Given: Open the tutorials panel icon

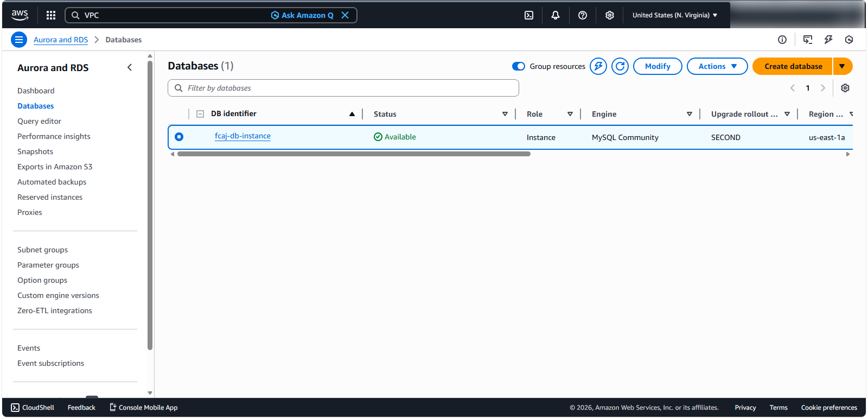Looking at the screenshot, I should tap(808, 40).
